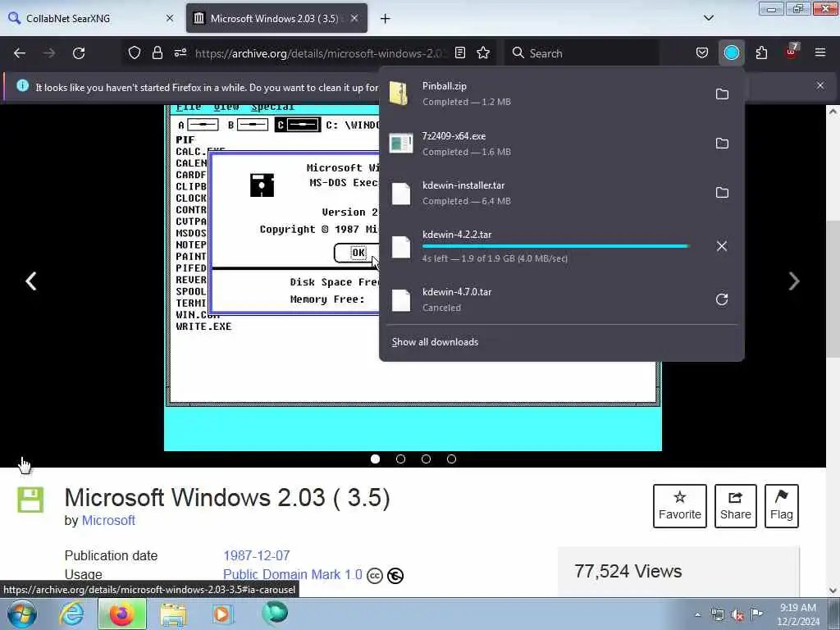Click Show all downloads
The width and height of the screenshot is (840, 630).
(x=435, y=342)
